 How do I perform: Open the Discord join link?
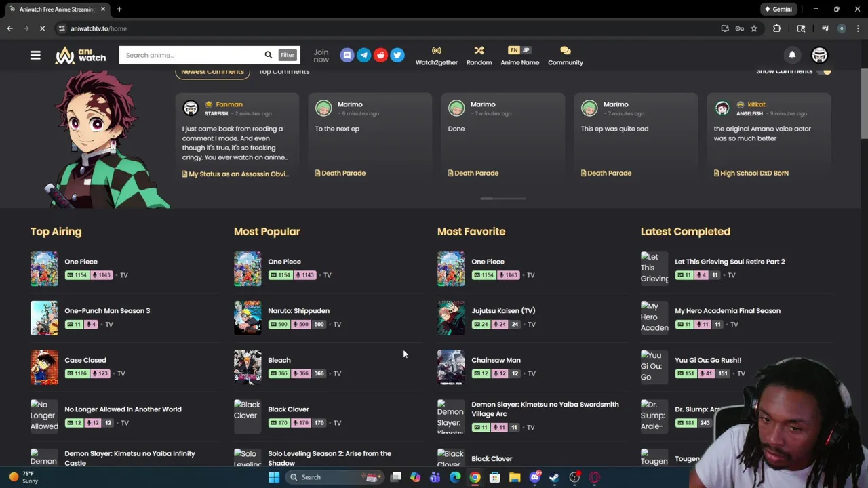347,55
